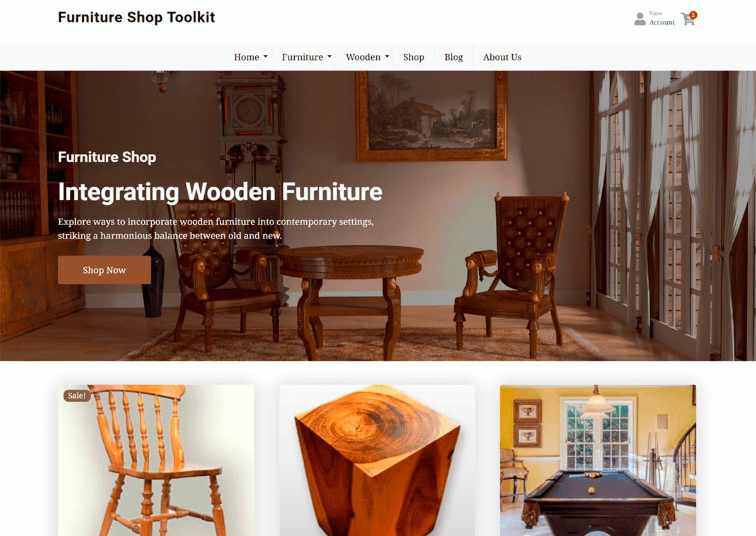
Task: Open the wood stump stool product image
Action: [377, 460]
